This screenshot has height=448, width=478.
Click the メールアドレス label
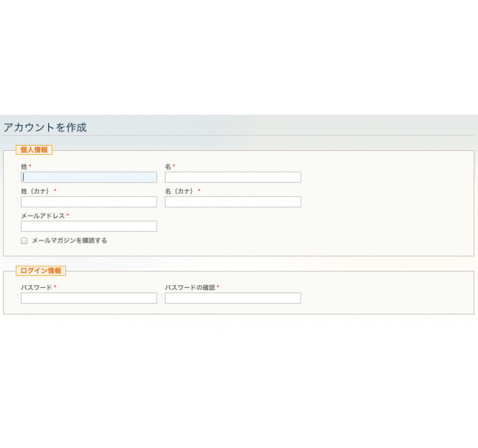[43, 216]
